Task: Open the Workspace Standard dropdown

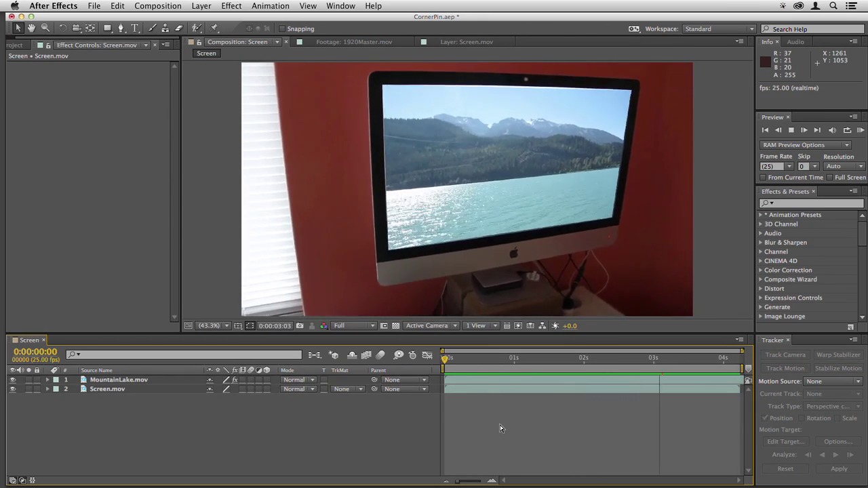Action: 719,29
